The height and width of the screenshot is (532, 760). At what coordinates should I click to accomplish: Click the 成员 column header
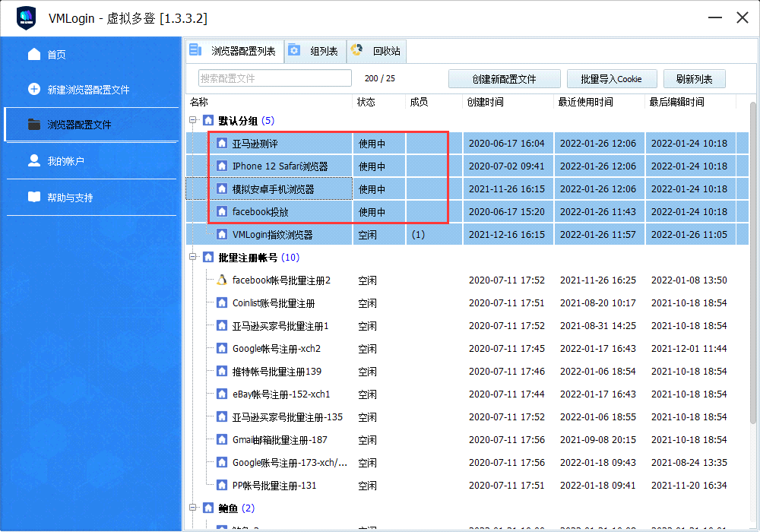(x=433, y=102)
